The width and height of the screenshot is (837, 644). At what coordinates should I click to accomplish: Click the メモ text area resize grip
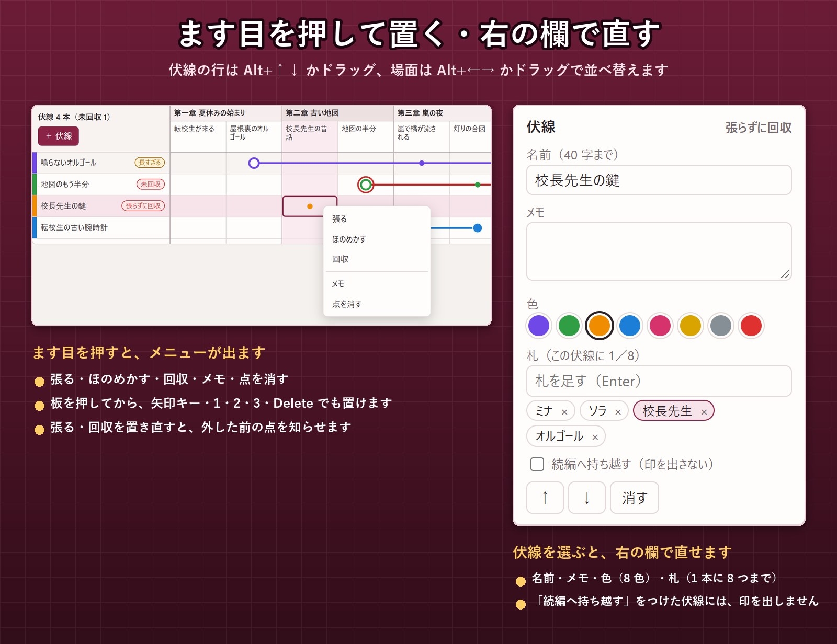tap(785, 274)
